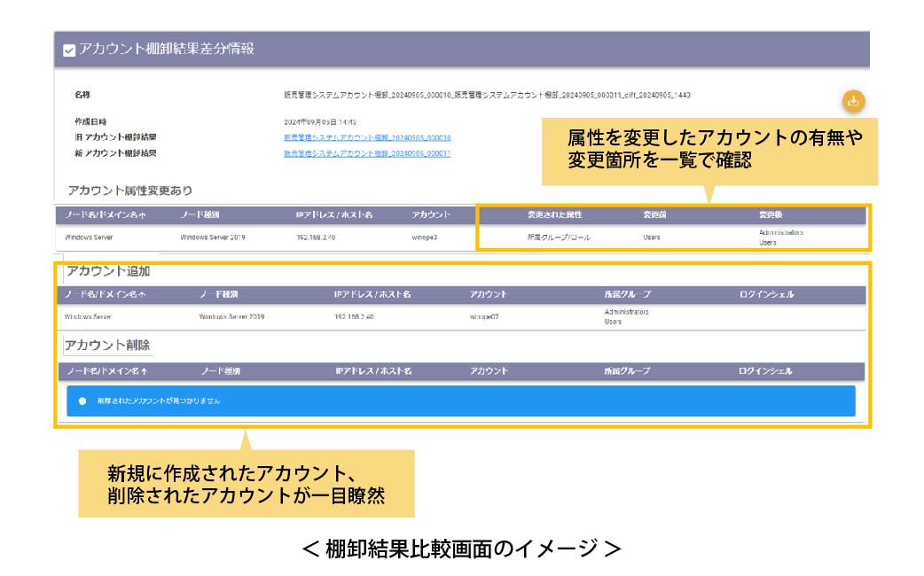Click IPアドレス/ホスト名 header in アカウント追加 table

click(372, 294)
